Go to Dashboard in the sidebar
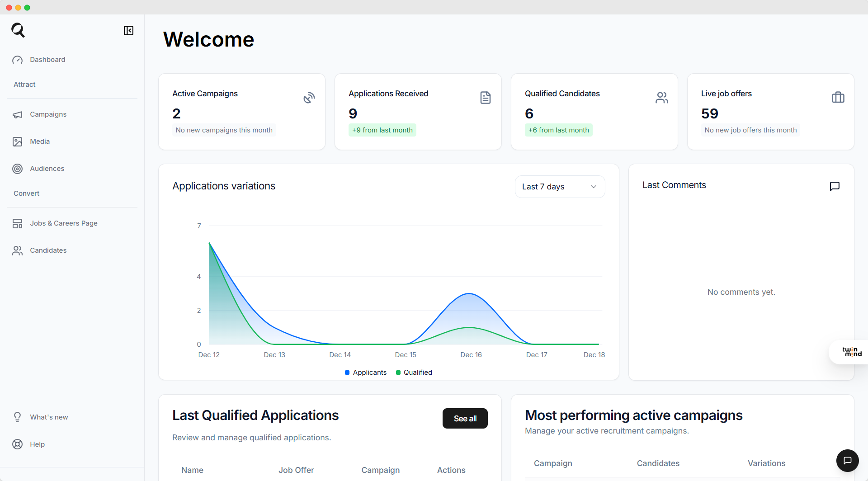This screenshot has width=868, height=481. (47, 60)
